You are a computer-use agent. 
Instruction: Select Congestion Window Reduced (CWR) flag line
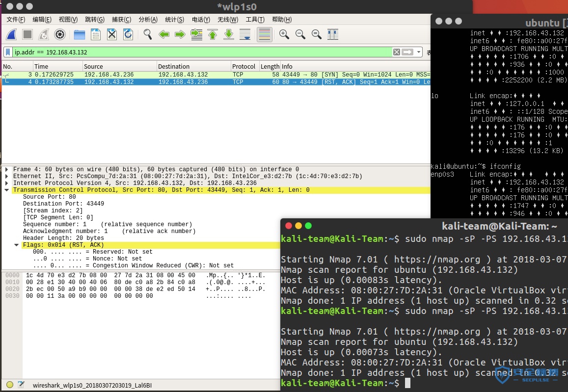click(x=134, y=266)
